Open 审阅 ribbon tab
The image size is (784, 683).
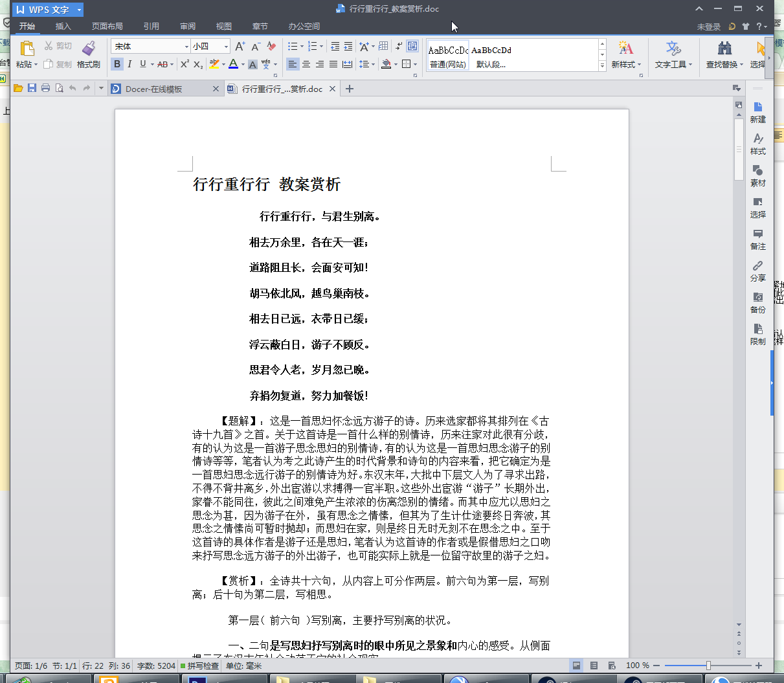pos(188,27)
